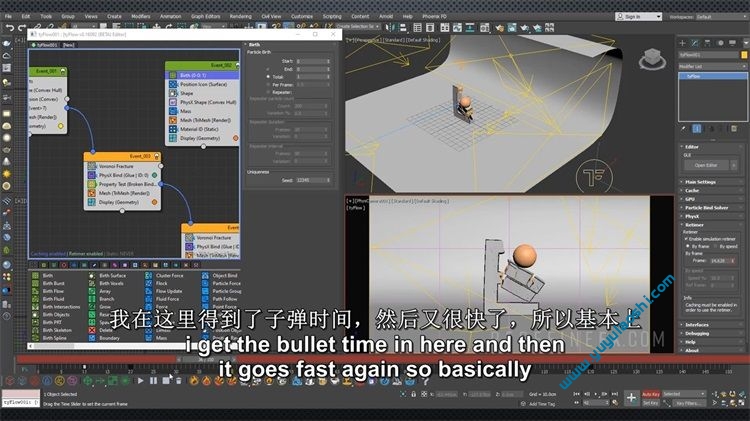This screenshot has width=750, height=421.
Task: Toggle Enable simulation retimer checkbox
Action: pos(686,239)
